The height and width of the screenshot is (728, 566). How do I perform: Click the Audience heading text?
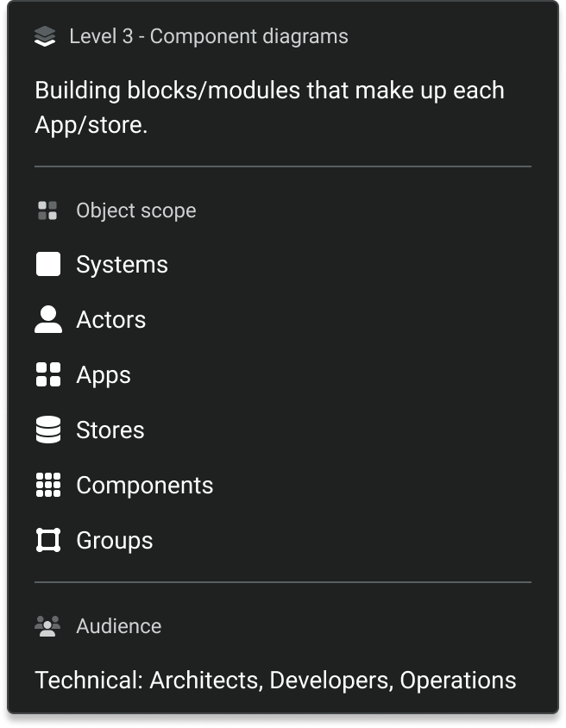click(119, 626)
